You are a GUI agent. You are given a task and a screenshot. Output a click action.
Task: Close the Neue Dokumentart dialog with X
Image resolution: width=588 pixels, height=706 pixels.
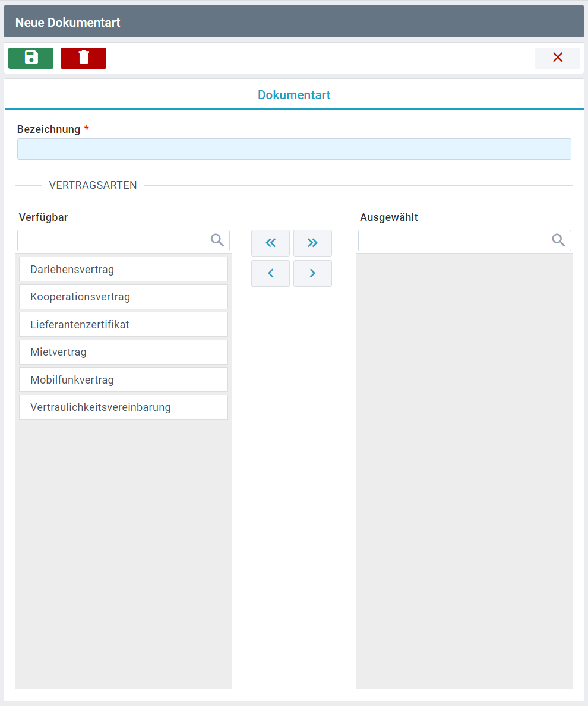coord(557,58)
